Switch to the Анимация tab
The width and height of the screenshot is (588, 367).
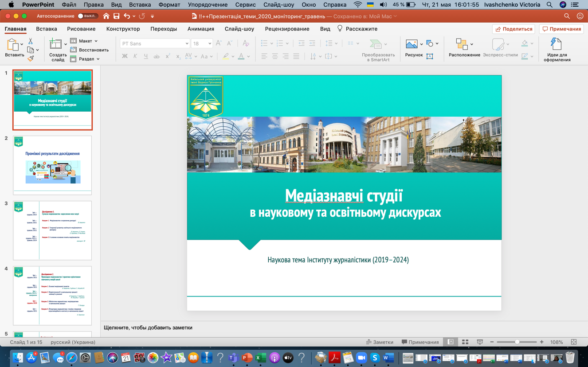point(200,29)
